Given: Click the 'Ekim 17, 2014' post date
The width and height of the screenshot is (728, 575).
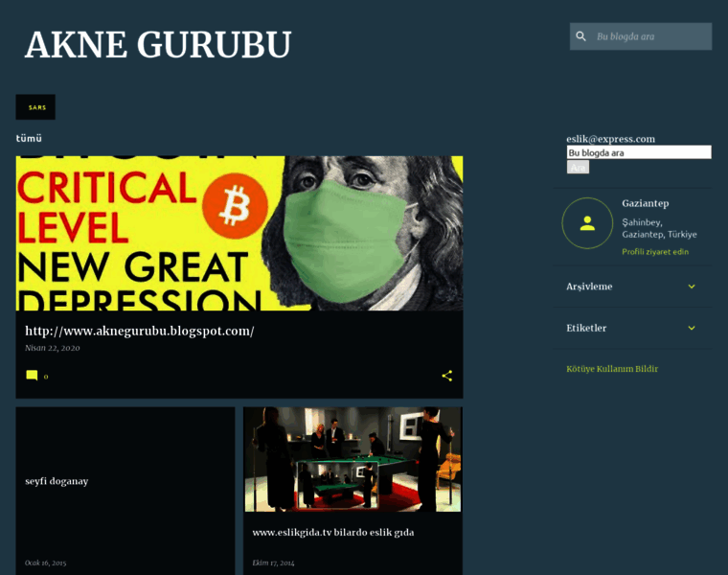Looking at the screenshot, I should [x=273, y=563].
